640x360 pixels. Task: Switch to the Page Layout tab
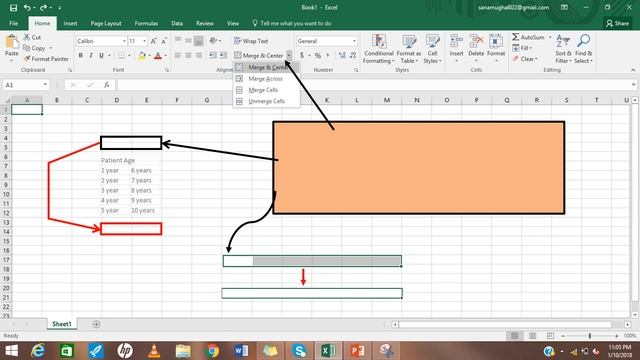[106, 23]
